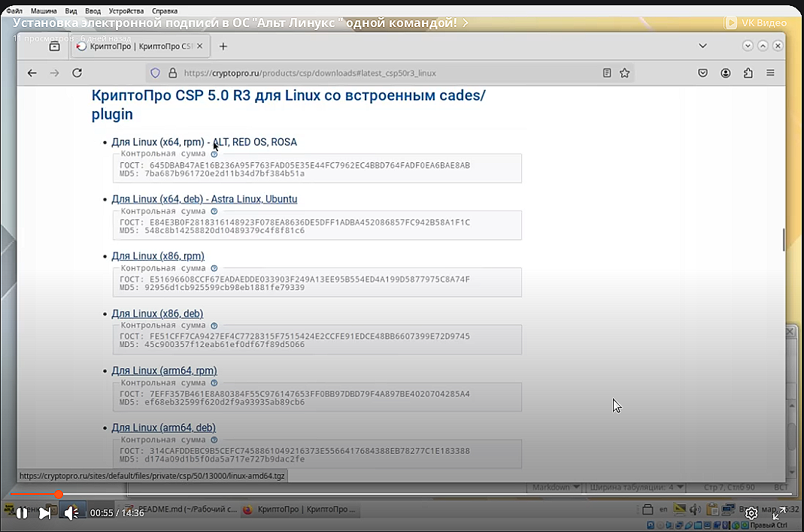Open the Файл menu
Viewport: 804px width, 532px height.
[14, 11]
